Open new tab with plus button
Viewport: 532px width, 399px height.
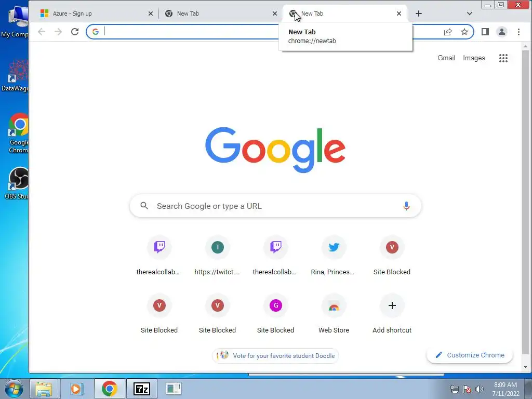point(419,14)
